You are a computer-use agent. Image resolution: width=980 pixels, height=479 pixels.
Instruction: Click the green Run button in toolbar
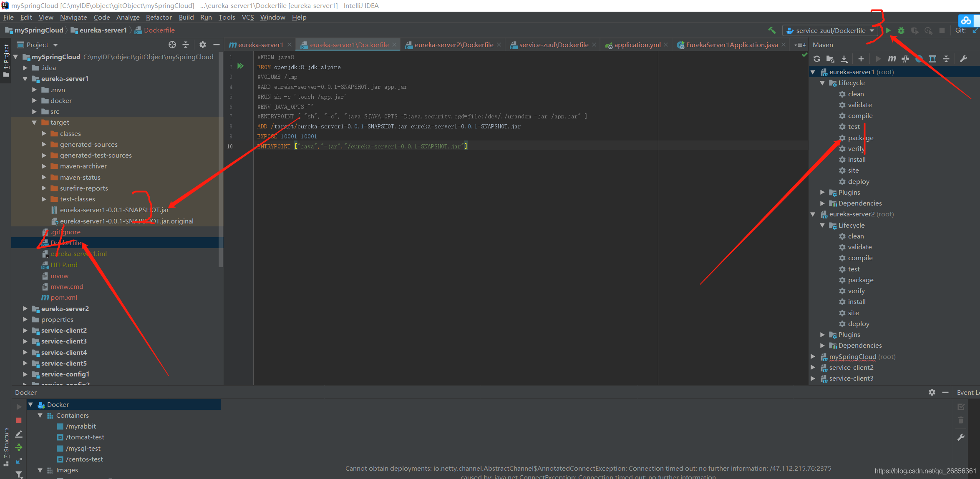(x=888, y=30)
